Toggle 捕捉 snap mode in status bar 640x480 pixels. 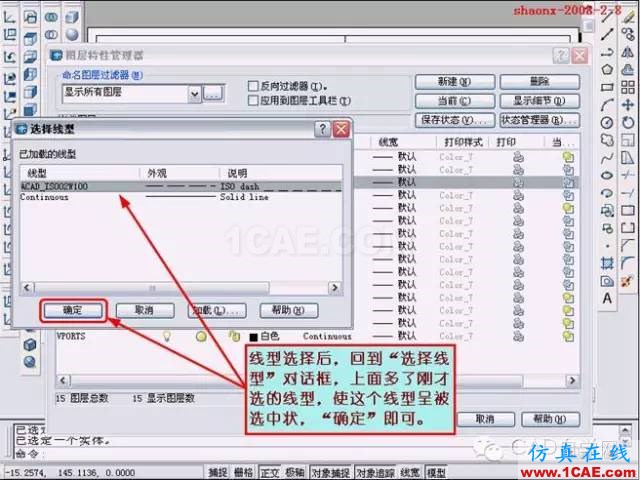pyautogui.click(x=218, y=472)
